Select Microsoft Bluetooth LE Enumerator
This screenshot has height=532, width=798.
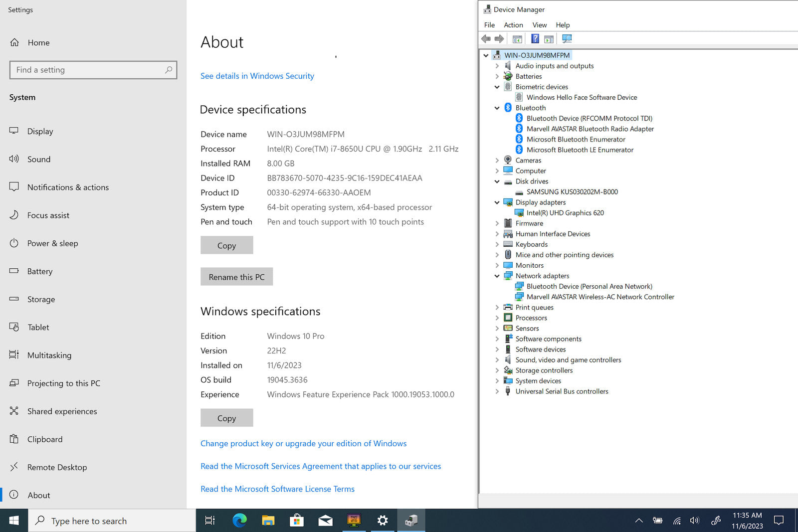[x=580, y=150]
